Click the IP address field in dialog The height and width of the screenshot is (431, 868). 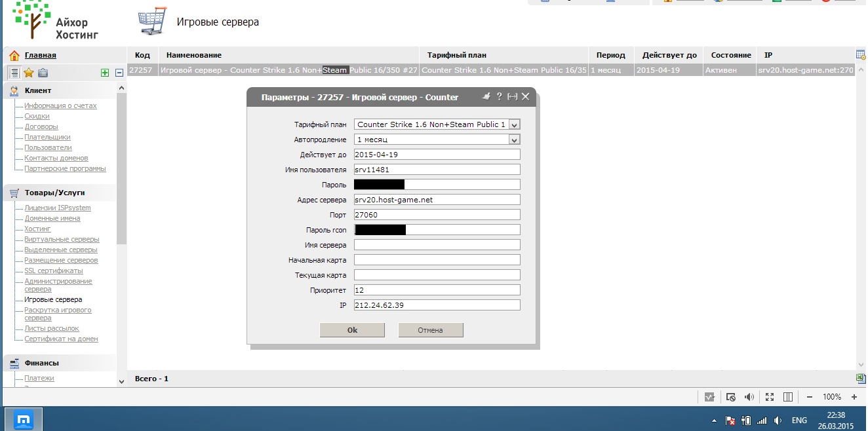pos(437,305)
